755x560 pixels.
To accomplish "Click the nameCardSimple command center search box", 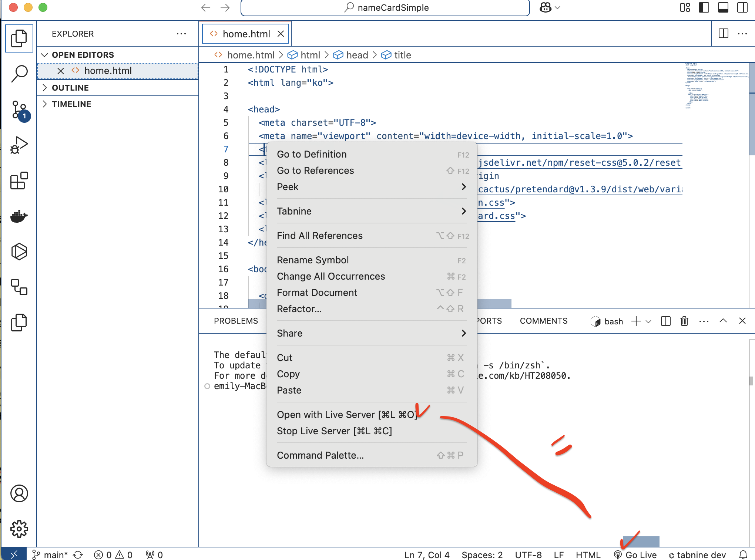I will [385, 7].
